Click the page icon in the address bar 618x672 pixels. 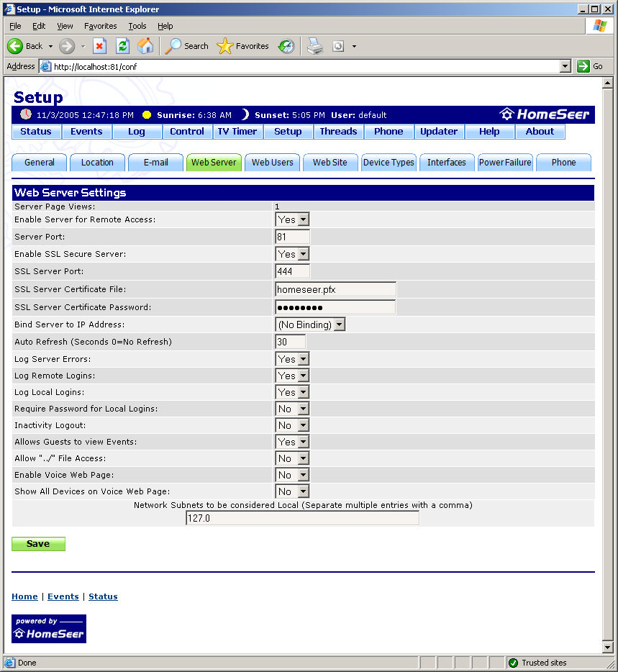(x=46, y=66)
